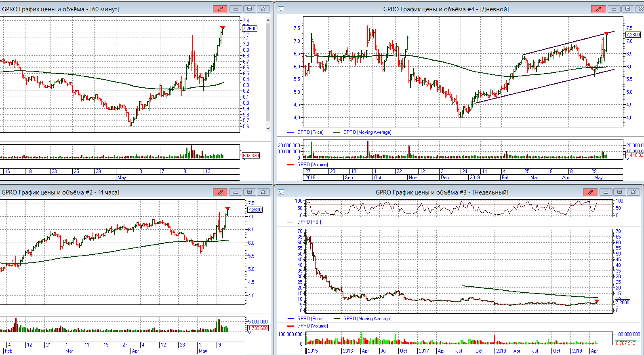Click red triangle marker on weekly chart
The height and width of the screenshot is (355, 644).
pyautogui.click(x=597, y=301)
